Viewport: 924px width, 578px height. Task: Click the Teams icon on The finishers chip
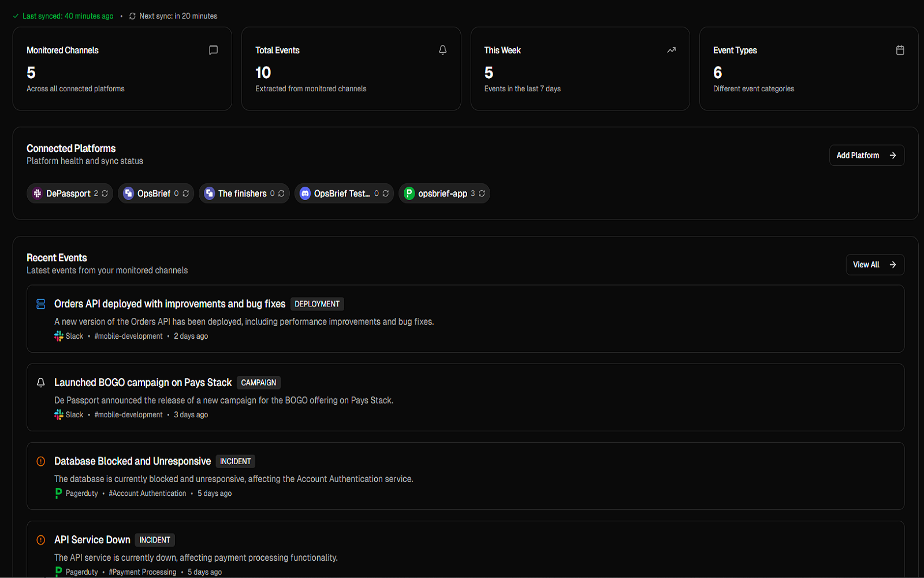210,194
